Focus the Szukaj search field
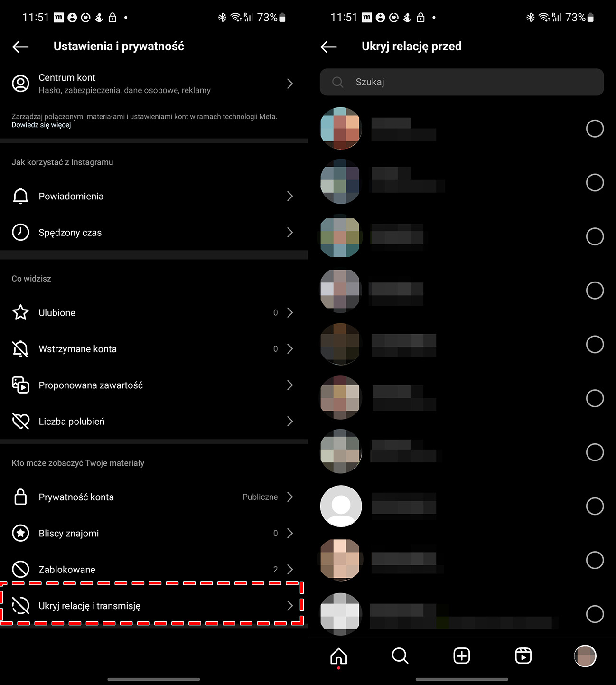 point(462,82)
